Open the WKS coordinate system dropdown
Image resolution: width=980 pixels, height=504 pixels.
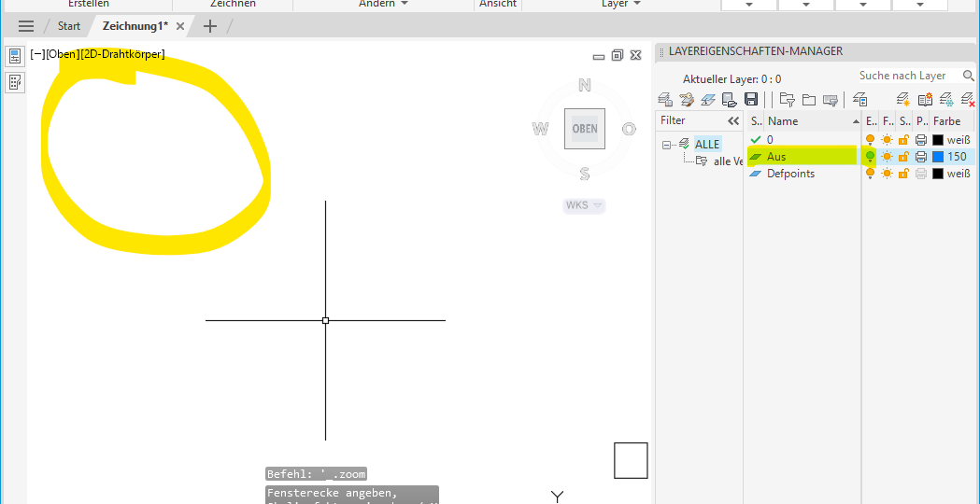tap(585, 205)
